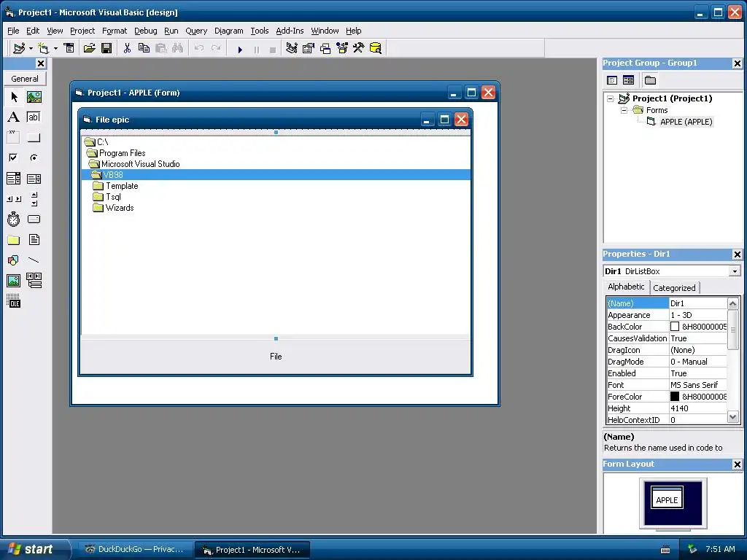Open the Project menu

pos(82,31)
